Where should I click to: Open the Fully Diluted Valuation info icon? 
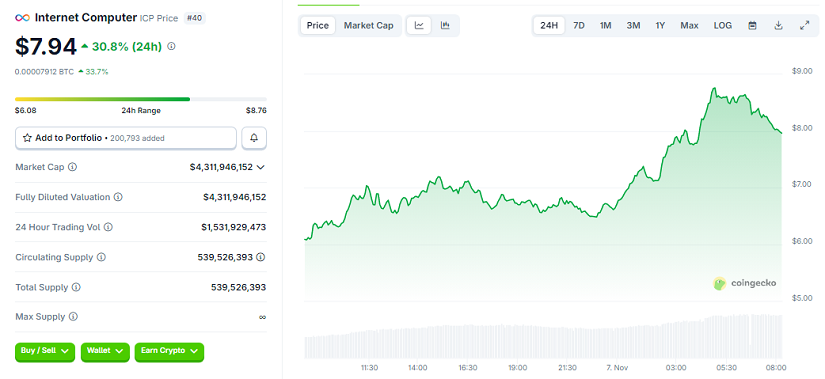[118, 197]
